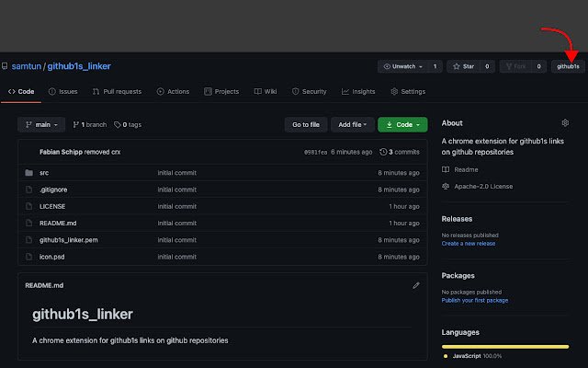588x368 pixels.
Task: Open the Pull requests tab
Action: [x=117, y=92]
